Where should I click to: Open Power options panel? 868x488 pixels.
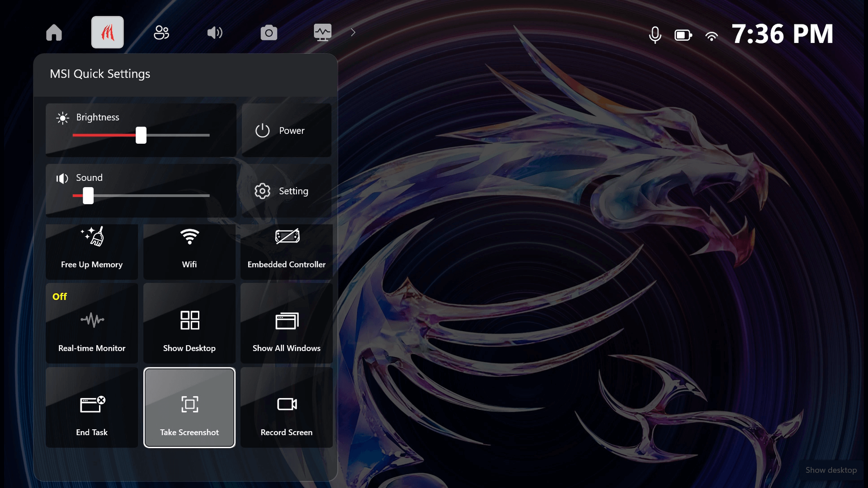pos(286,130)
